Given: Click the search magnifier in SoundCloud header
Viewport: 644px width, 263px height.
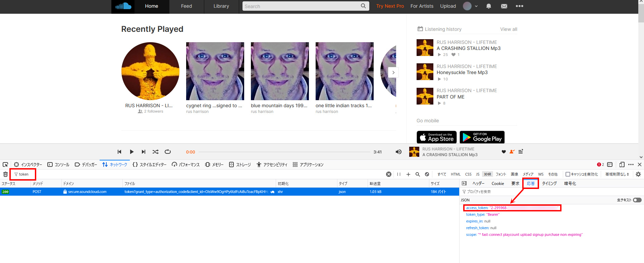Looking at the screenshot, I should coord(363,6).
